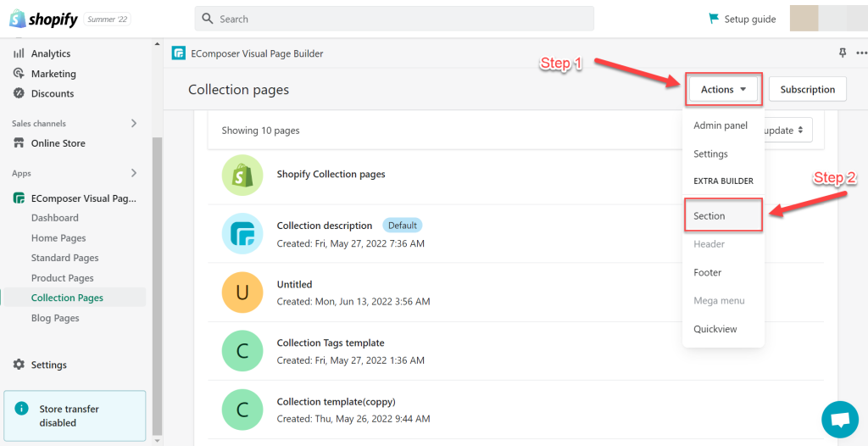
Task: Click the sidebar scrollbar up arrow
Action: [158, 44]
